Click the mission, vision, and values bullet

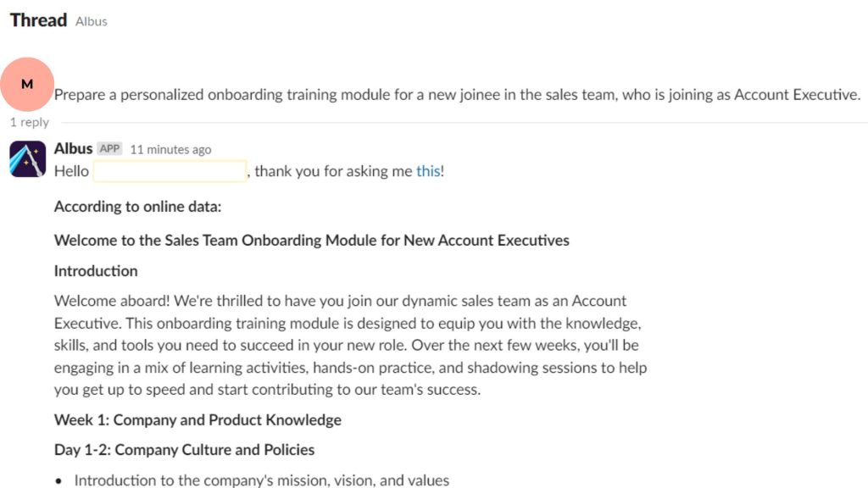262,480
